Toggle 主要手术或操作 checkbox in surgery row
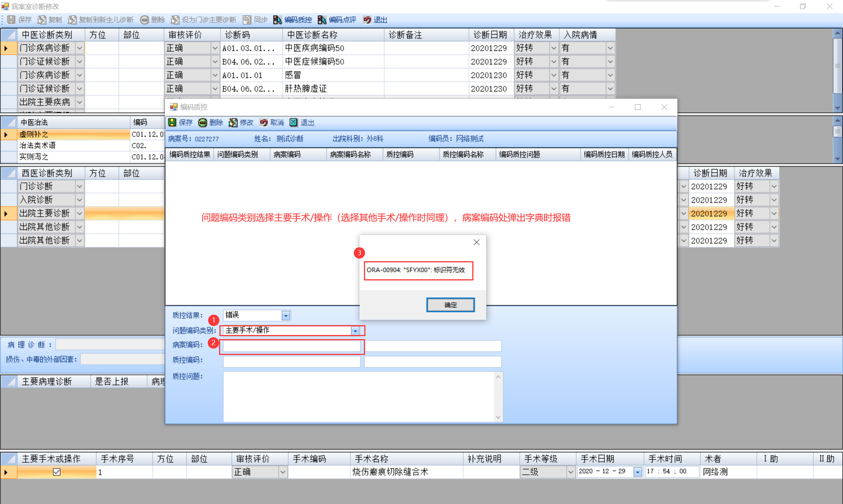The image size is (843, 504). point(57,472)
